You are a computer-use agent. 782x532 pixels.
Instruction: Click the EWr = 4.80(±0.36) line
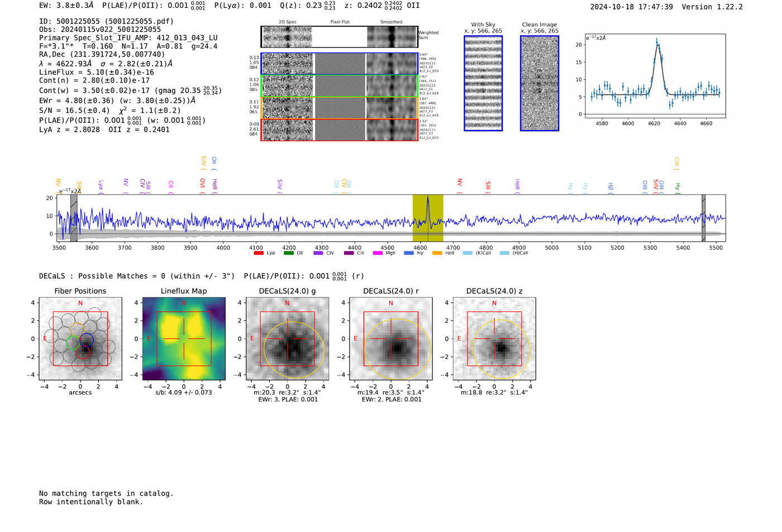117,100
